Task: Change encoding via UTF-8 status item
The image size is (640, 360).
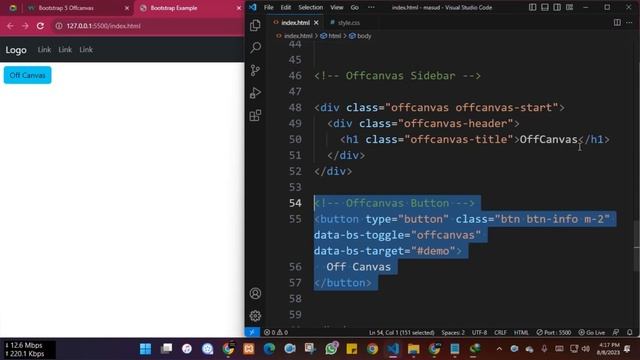Action: pyautogui.click(x=479, y=332)
